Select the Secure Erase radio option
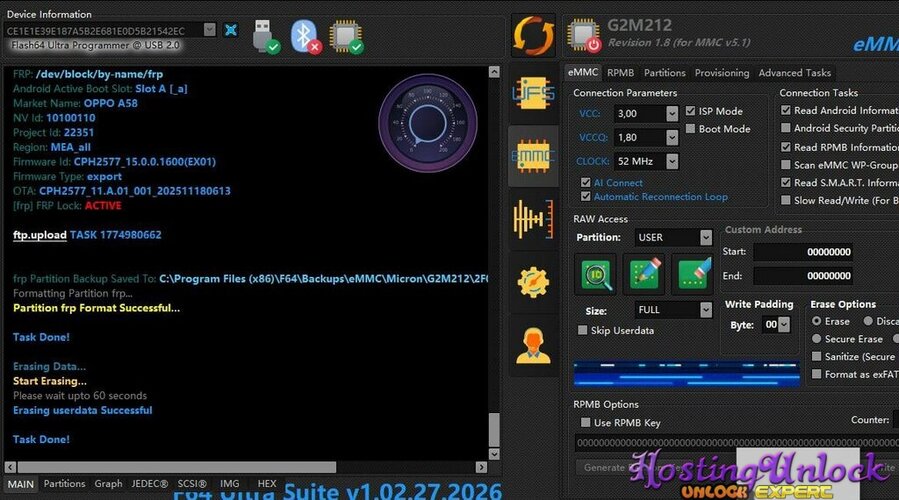Image resolution: width=899 pixels, height=500 pixels. 817,339
